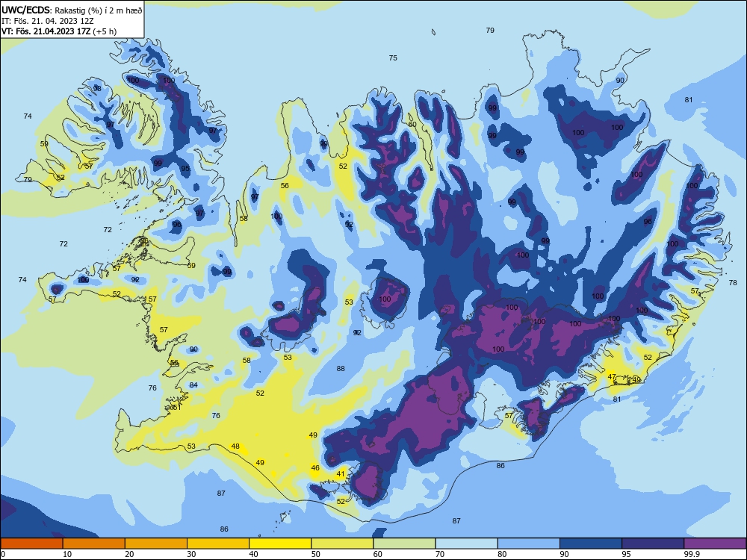Viewport: 747px width, 560px height.
Task: Click the legend tick label "20"
Action: (x=129, y=554)
